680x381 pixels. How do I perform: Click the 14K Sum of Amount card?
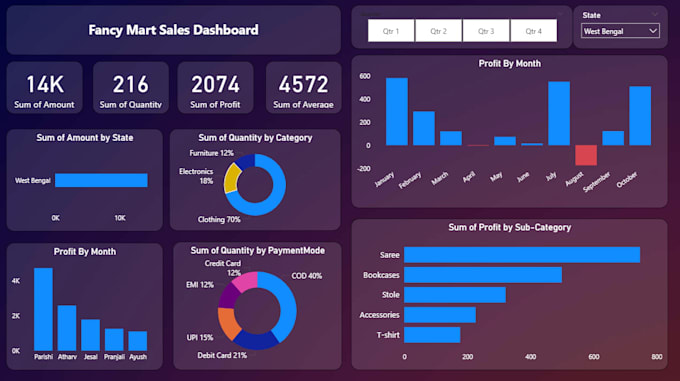[x=44, y=88]
